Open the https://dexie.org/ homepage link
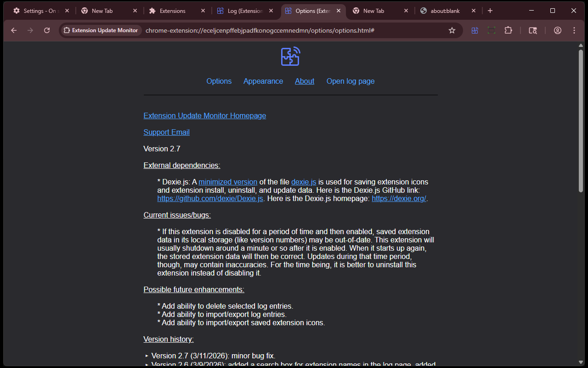The height and width of the screenshot is (368, 588). [x=399, y=198]
